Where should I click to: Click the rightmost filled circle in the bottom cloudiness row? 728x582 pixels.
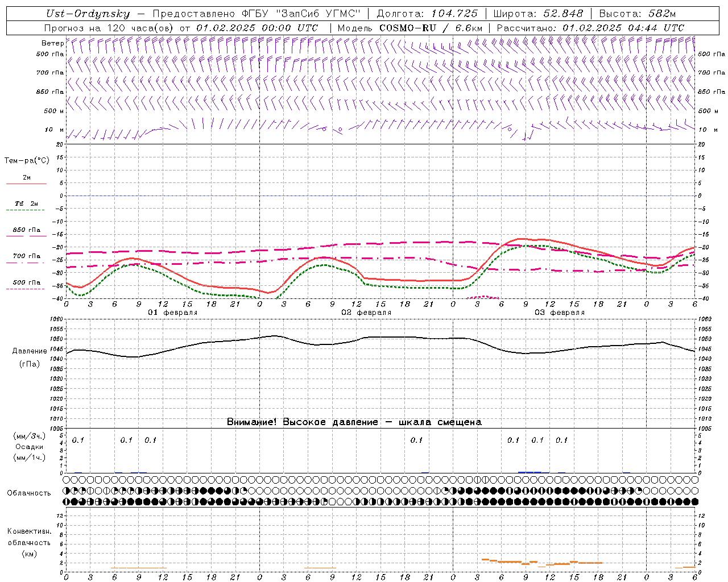coord(694,502)
